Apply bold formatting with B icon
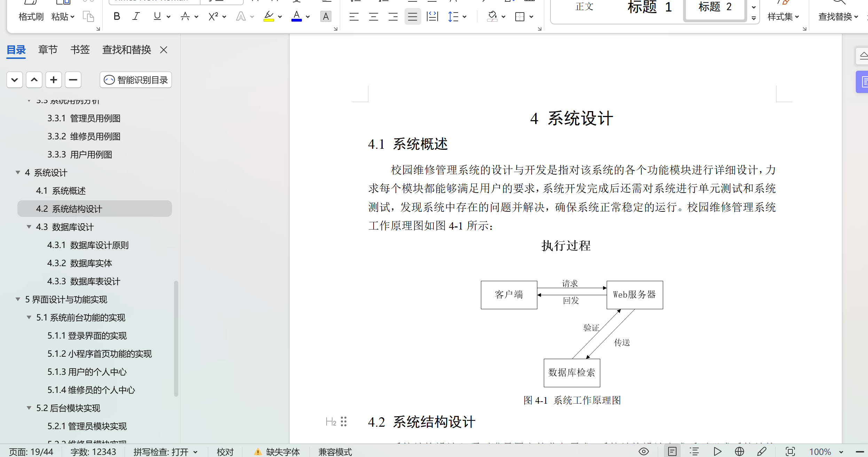868x457 pixels. click(x=117, y=16)
